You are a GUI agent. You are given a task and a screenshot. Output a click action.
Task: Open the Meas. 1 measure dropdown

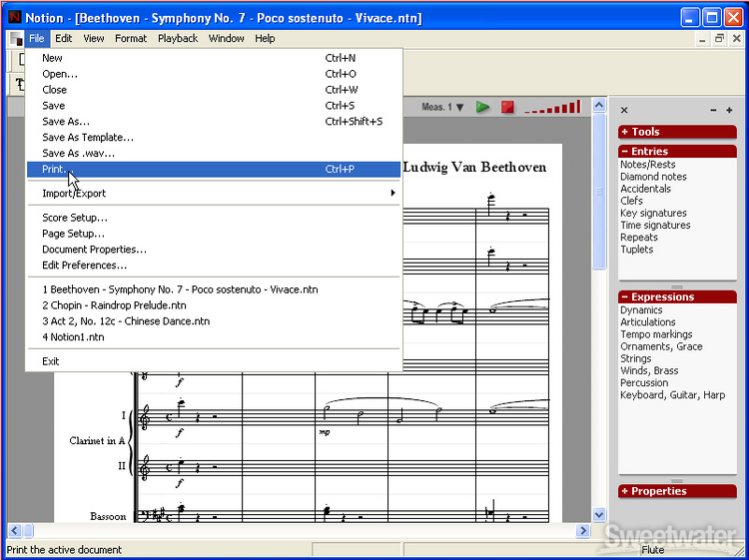[442, 107]
